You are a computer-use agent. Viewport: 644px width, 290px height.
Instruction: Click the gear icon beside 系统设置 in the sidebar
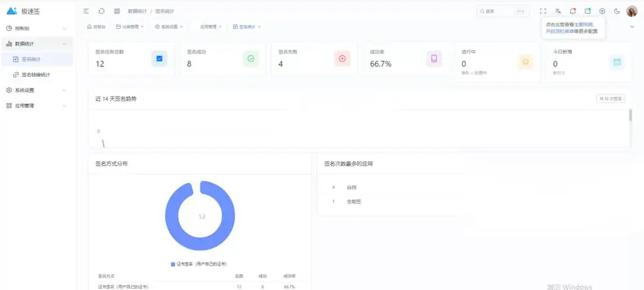9,90
